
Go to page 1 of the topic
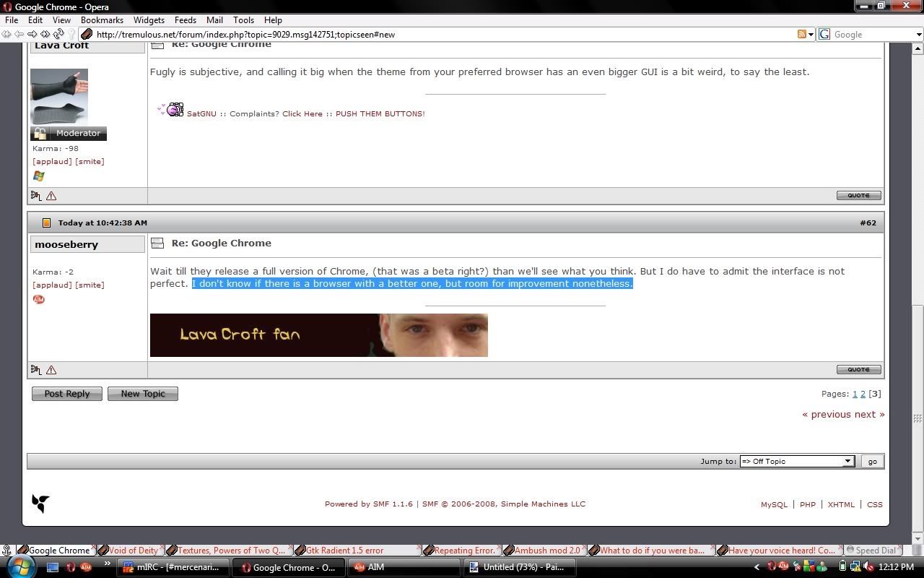pos(855,394)
